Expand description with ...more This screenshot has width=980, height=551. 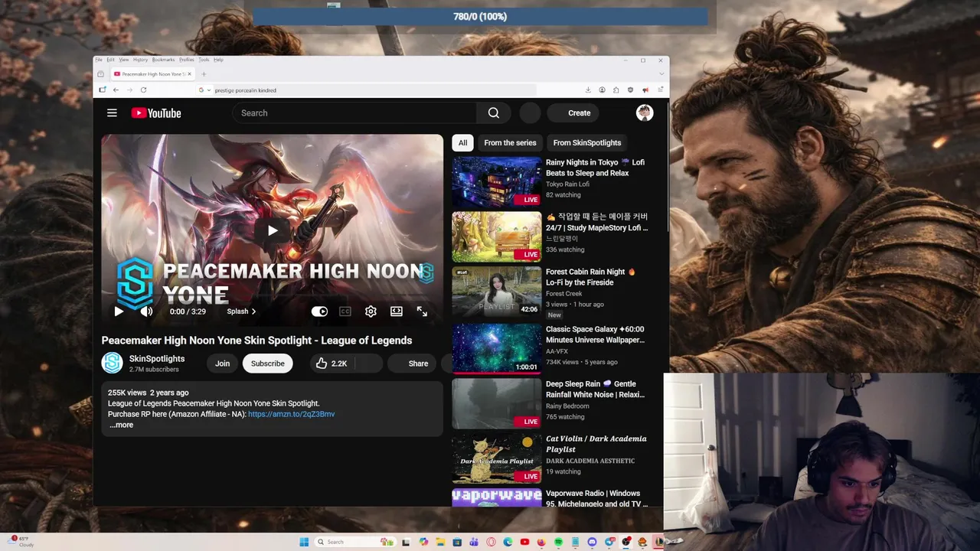click(x=121, y=425)
